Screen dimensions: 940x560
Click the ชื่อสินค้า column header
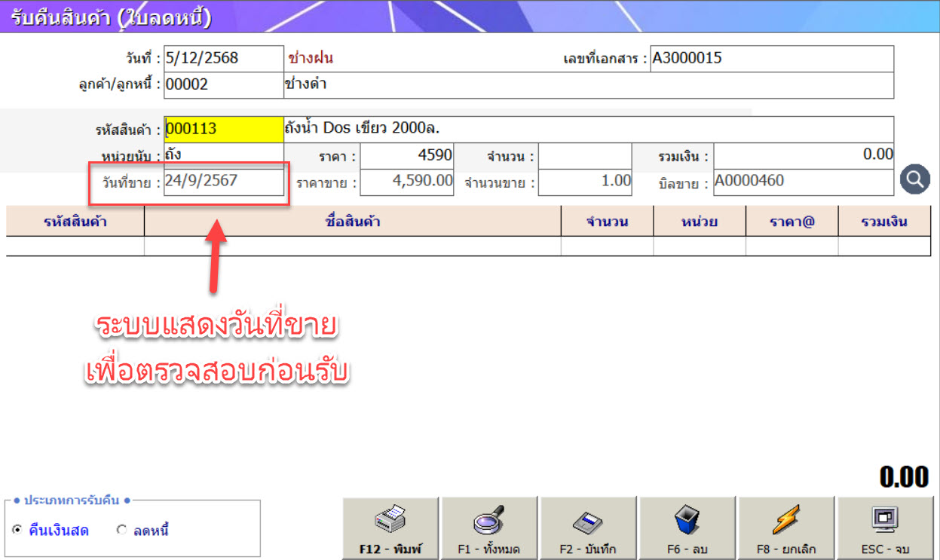point(353,222)
